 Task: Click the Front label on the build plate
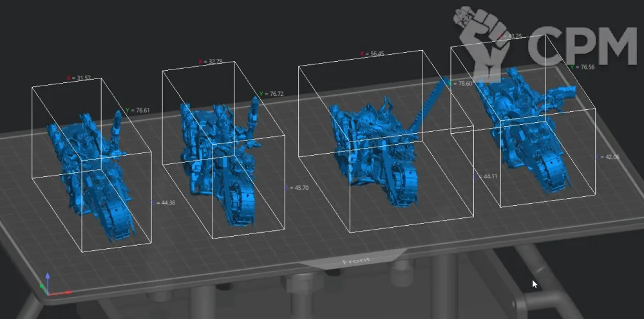tap(355, 261)
